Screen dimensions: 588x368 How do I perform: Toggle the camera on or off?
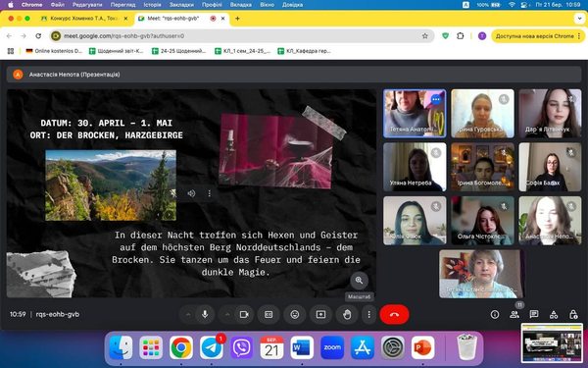pyautogui.click(x=244, y=314)
